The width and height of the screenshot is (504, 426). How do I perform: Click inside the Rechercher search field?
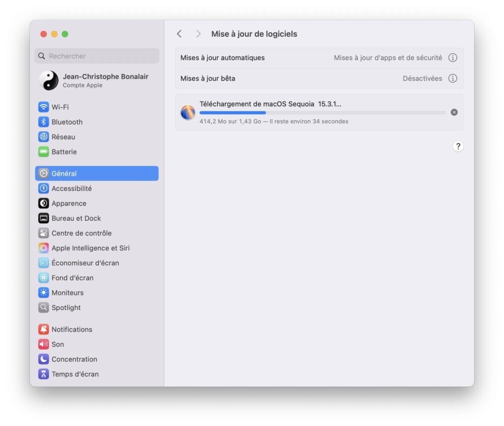[96, 56]
